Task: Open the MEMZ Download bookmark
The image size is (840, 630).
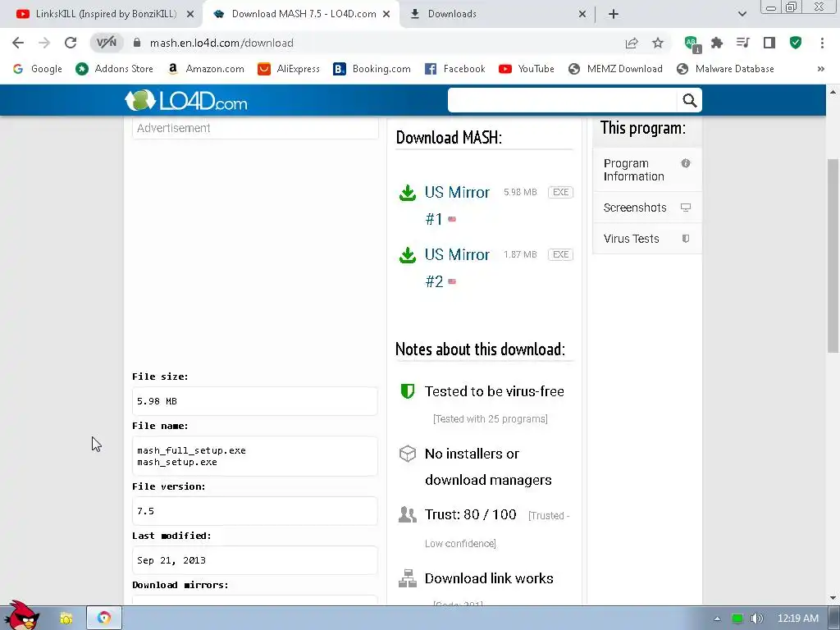Action: [615, 69]
